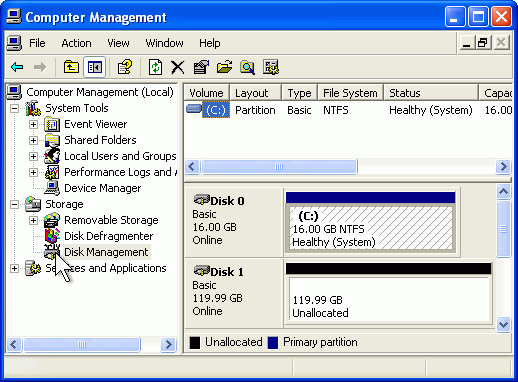Select the Disk 1 label box

point(233,293)
